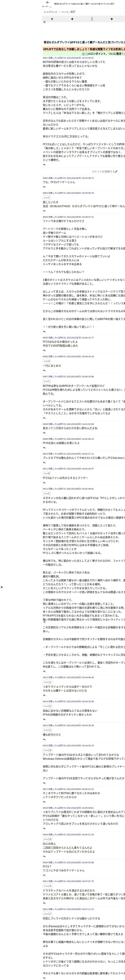Follow the >>5 anchor in post 0012
This screenshot has width=125, height=980.
(47, 493)
